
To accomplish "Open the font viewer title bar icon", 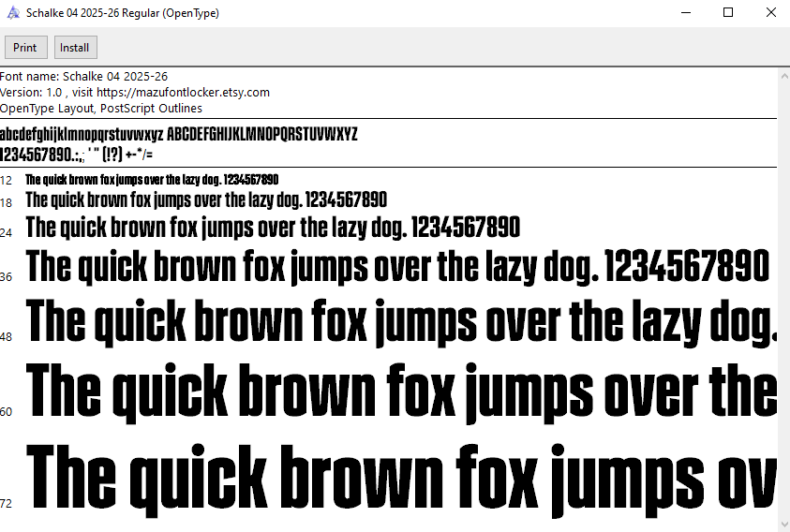I will point(13,12).
